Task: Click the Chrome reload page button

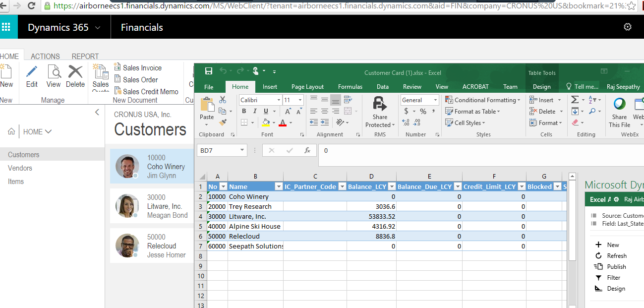Action: click(x=32, y=6)
